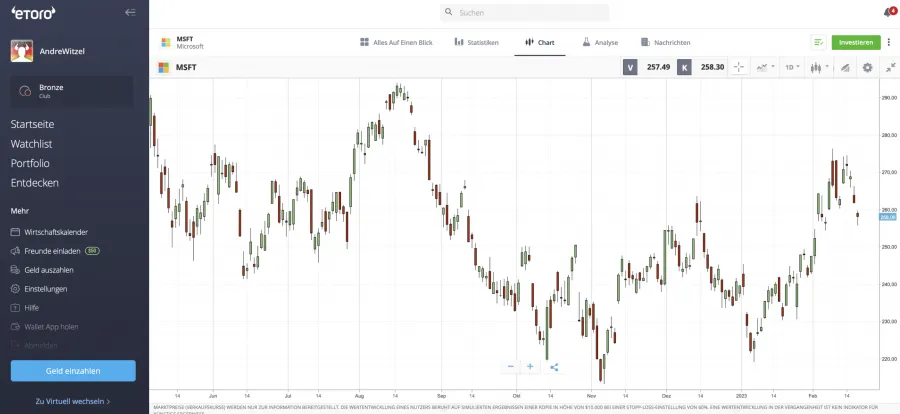Zoom in chart with plus button
The width and height of the screenshot is (900, 414).
(530, 366)
